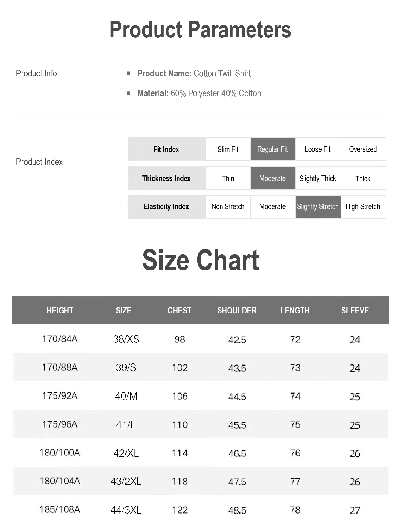This screenshot has height=532, width=402.
Task: Click the square bullet beside Material
Action: pyautogui.click(x=129, y=93)
